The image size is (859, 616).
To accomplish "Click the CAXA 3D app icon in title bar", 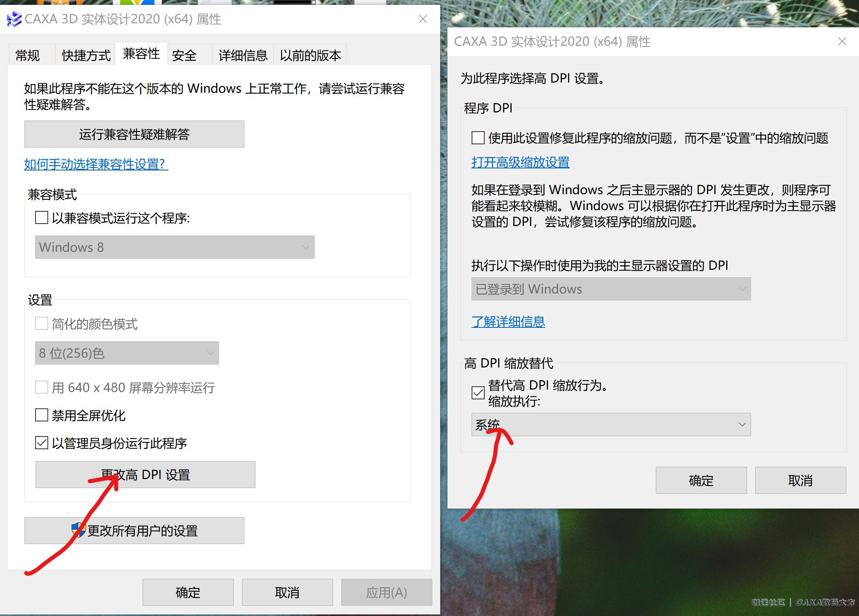I will (14, 19).
